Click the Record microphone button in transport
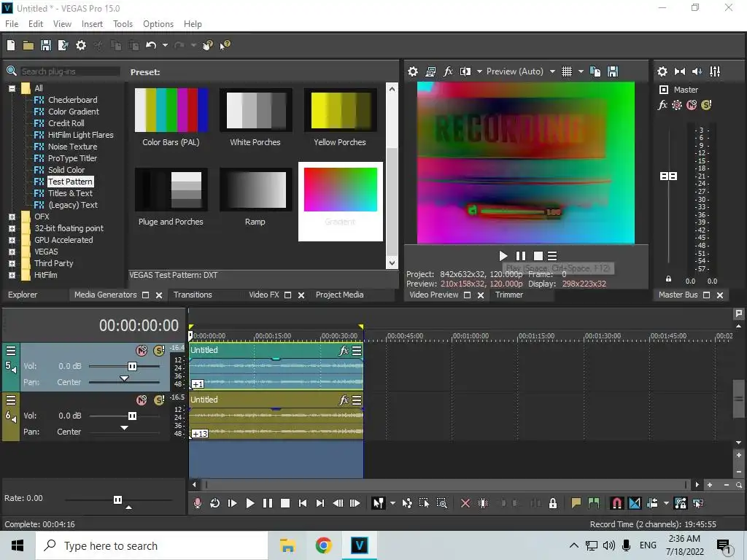Image resolution: width=747 pixels, height=560 pixels. tap(197, 503)
